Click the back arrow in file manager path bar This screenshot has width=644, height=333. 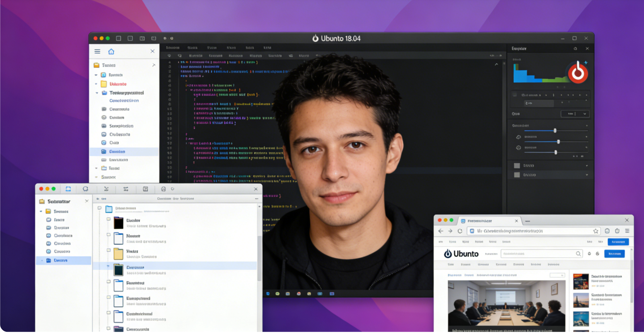(x=98, y=199)
